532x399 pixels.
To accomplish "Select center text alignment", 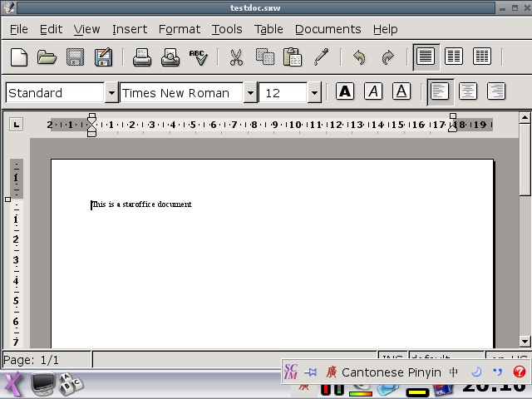I will click(x=468, y=91).
